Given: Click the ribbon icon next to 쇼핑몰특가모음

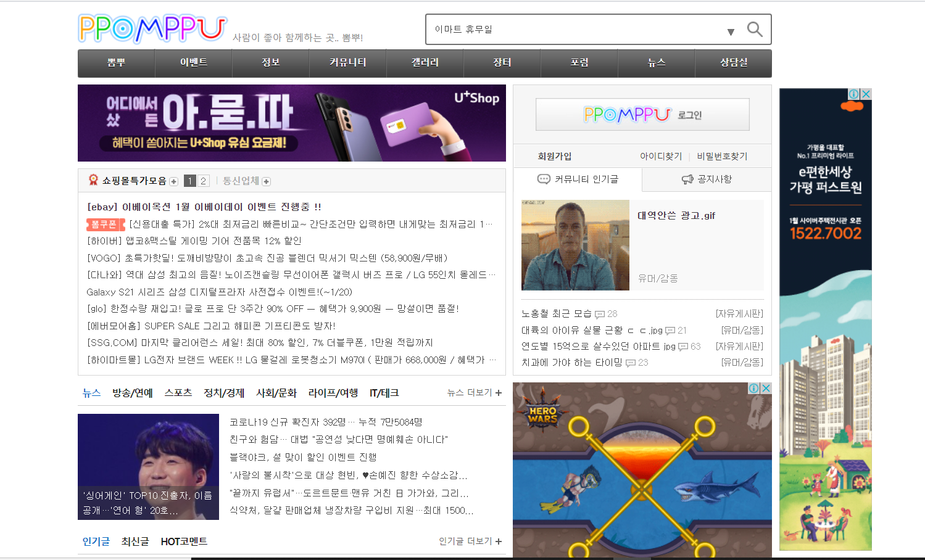Looking at the screenshot, I should (x=93, y=179).
